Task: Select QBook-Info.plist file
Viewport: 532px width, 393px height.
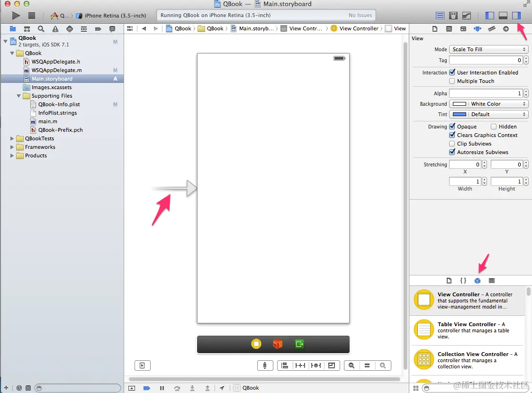Action: tap(59, 104)
